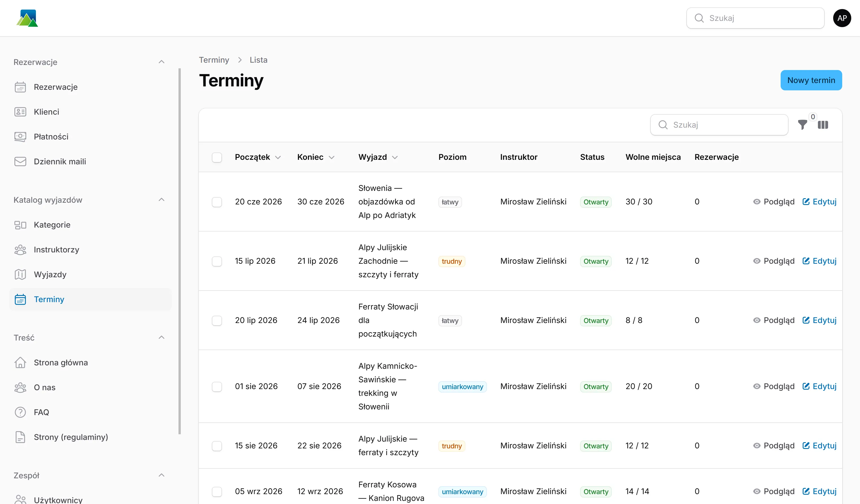Click the 'Słowenia — objazdówka od Alp po Adriatyk' cell
The image size is (860, 504).
(x=391, y=202)
